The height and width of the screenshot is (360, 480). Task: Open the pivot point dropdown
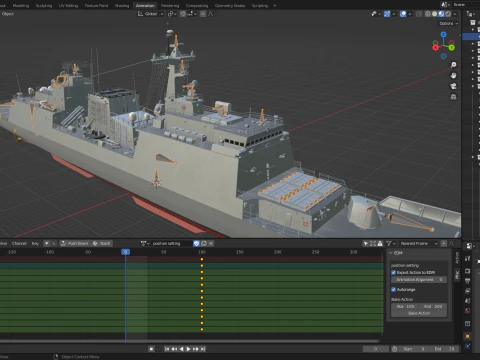pos(172,14)
